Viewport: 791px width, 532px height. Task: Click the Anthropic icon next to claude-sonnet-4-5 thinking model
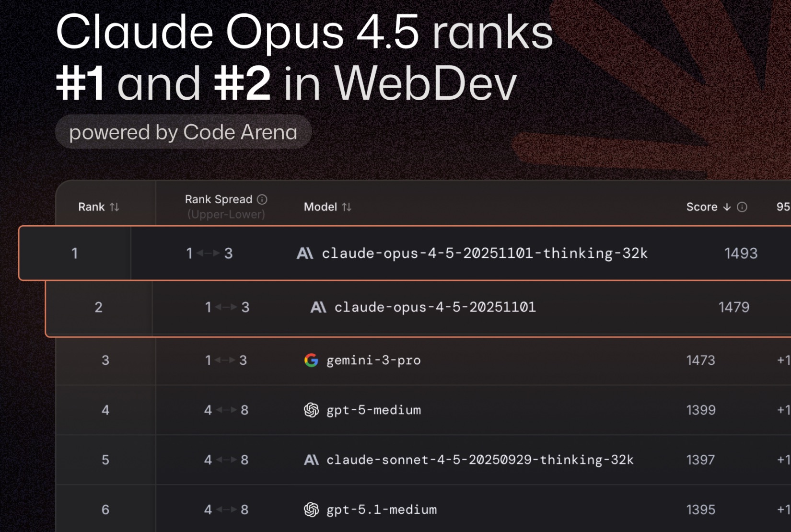pyautogui.click(x=312, y=460)
